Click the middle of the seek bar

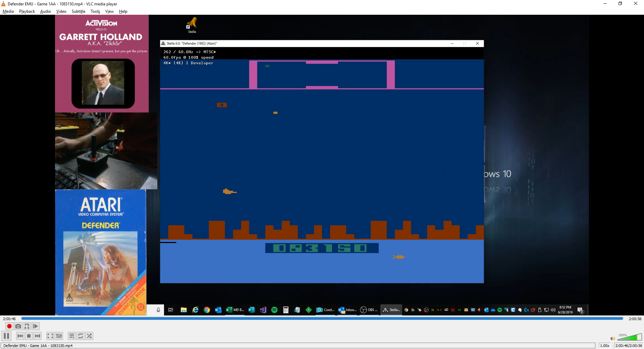click(x=322, y=318)
